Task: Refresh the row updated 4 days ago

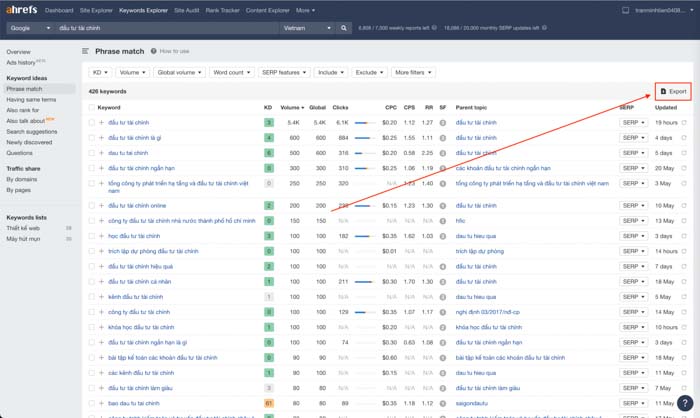Action: tap(684, 138)
